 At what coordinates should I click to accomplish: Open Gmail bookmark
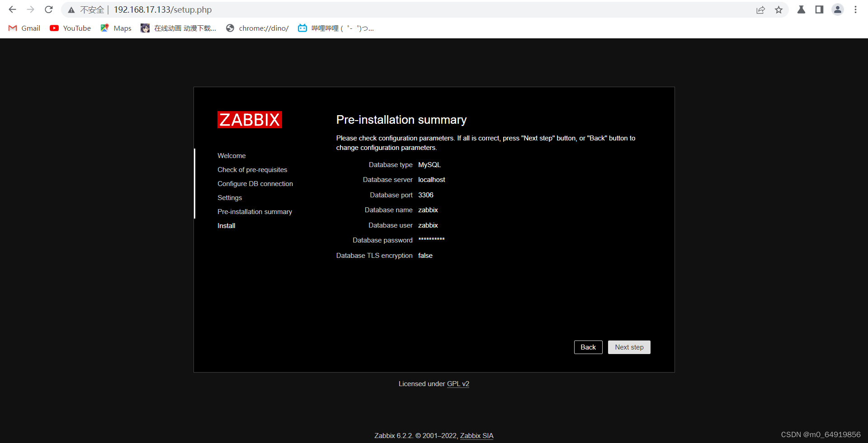24,28
